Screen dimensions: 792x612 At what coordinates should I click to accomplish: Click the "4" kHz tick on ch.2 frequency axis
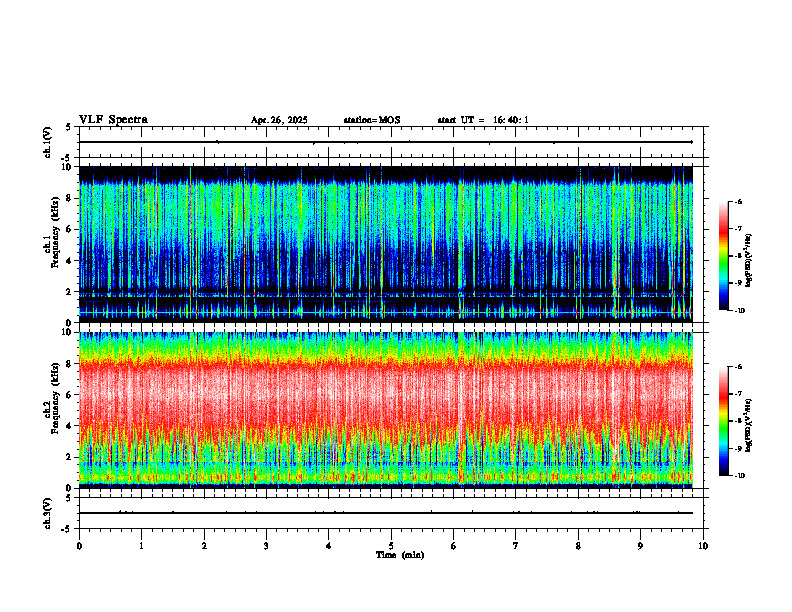(70, 426)
